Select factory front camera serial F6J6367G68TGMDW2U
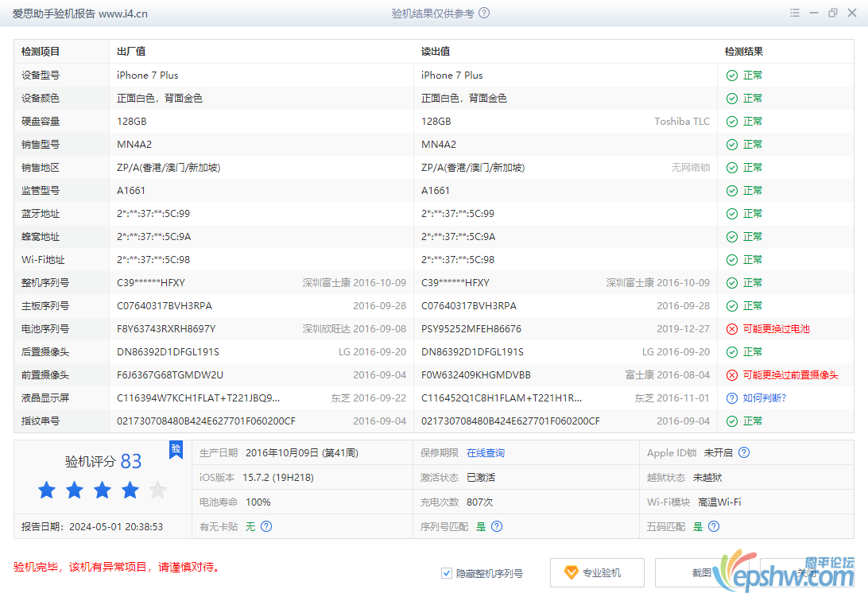 (x=170, y=375)
